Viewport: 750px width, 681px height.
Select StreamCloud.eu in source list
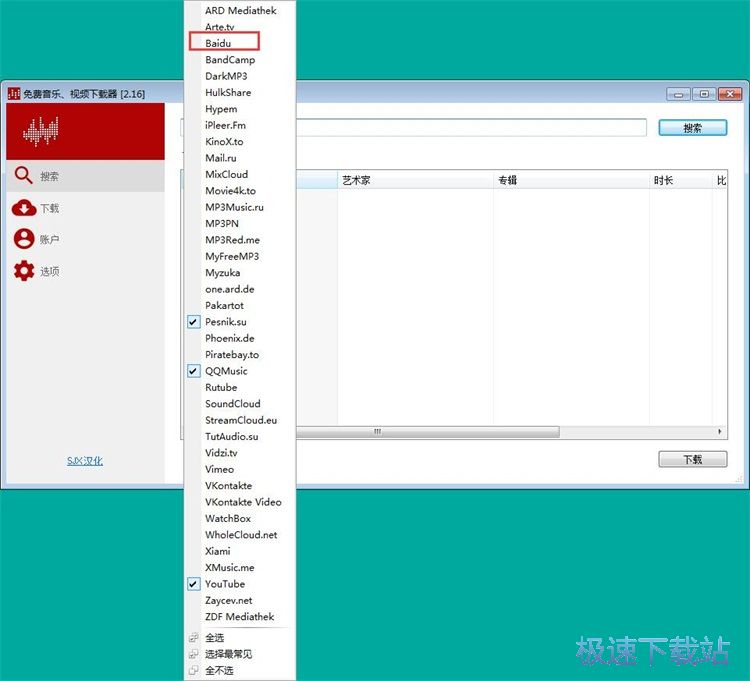pyautogui.click(x=239, y=420)
